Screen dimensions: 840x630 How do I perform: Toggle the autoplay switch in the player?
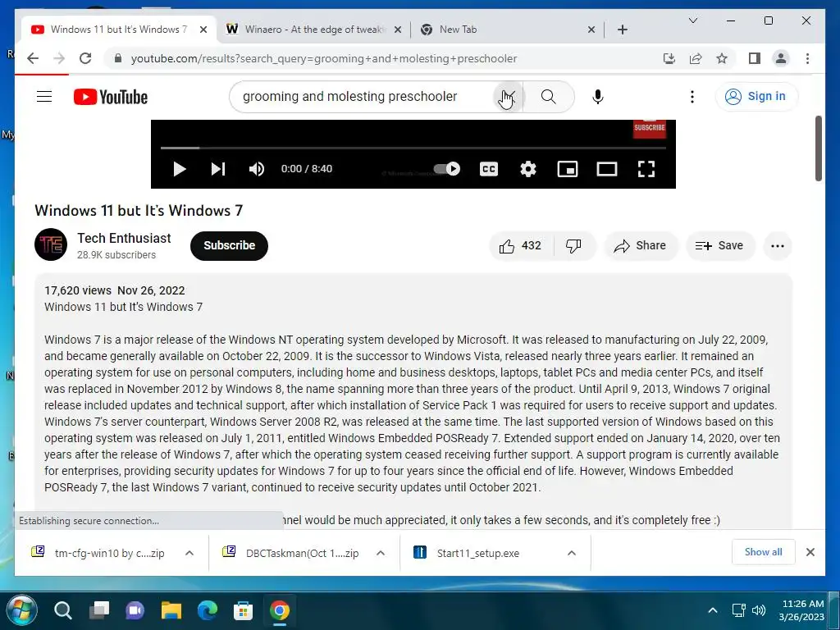tap(446, 169)
